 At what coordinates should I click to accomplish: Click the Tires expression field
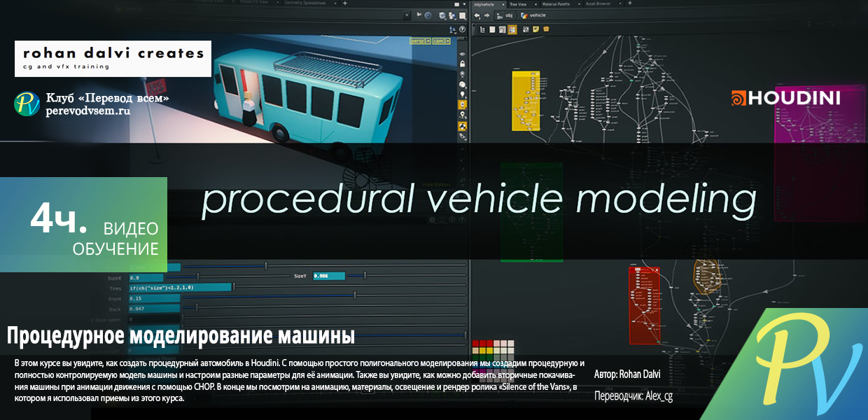(x=181, y=288)
